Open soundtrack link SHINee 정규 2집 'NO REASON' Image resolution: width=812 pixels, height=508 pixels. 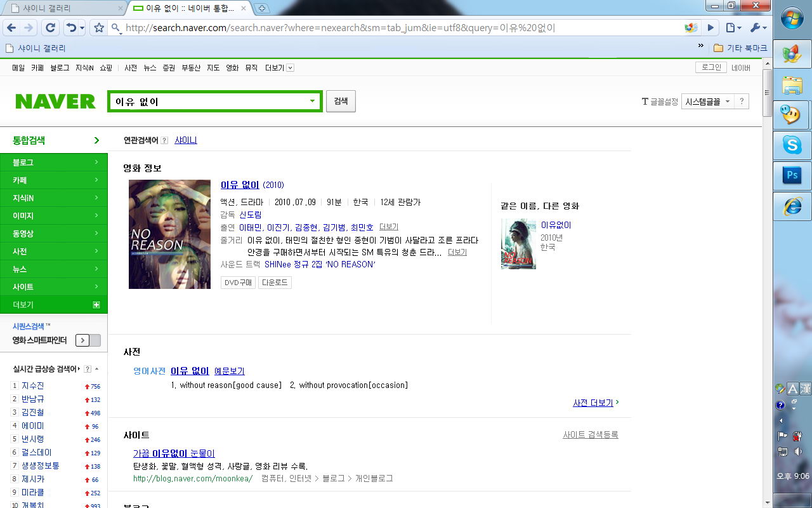[x=320, y=264]
